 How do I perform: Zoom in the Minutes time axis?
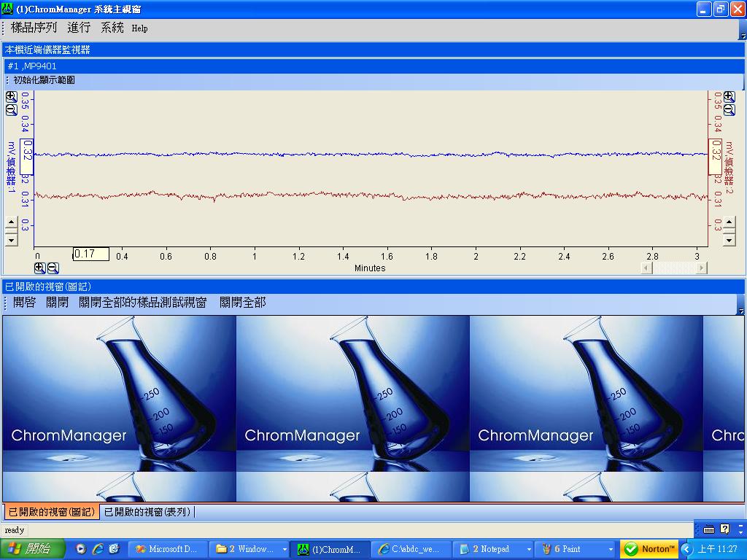coord(40,268)
